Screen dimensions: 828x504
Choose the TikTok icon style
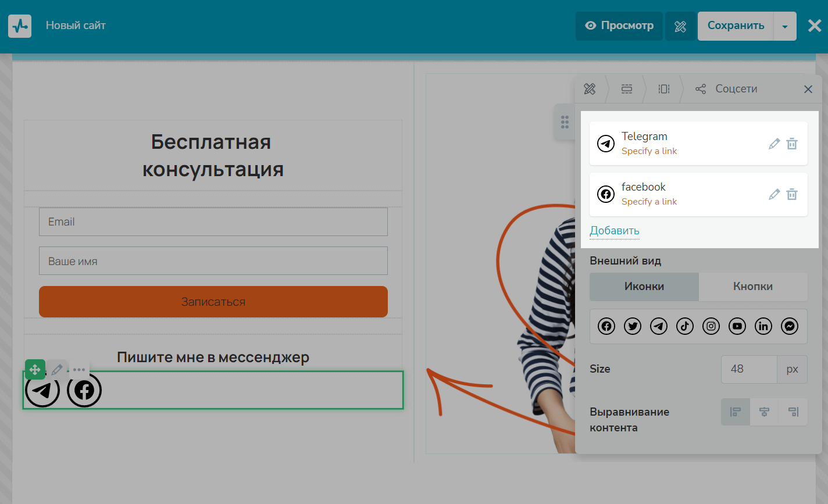[x=685, y=326]
